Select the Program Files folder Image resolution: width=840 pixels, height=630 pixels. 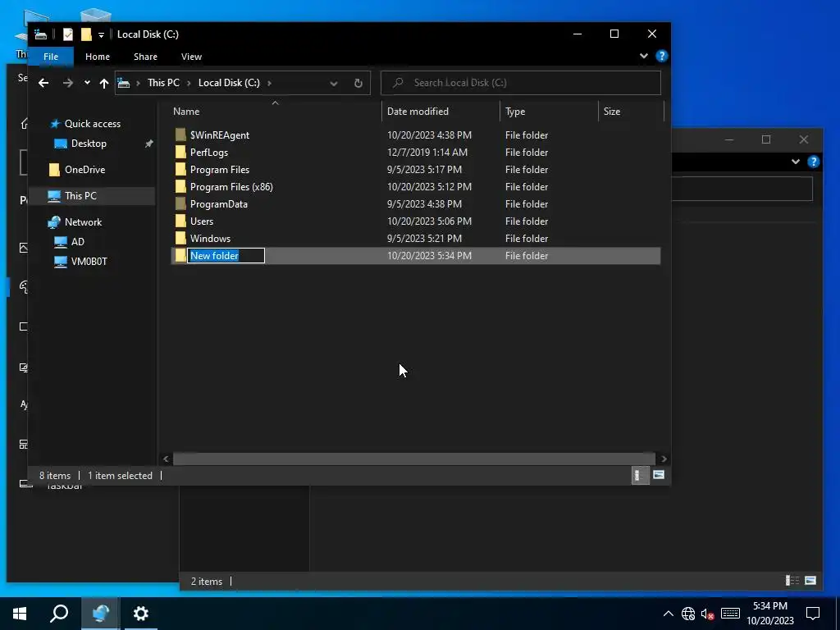click(x=220, y=169)
